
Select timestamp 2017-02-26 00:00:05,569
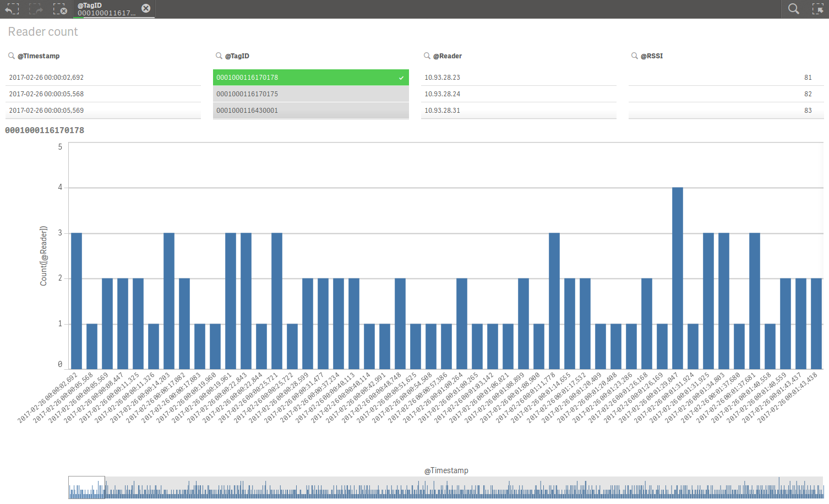coord(103,111)
